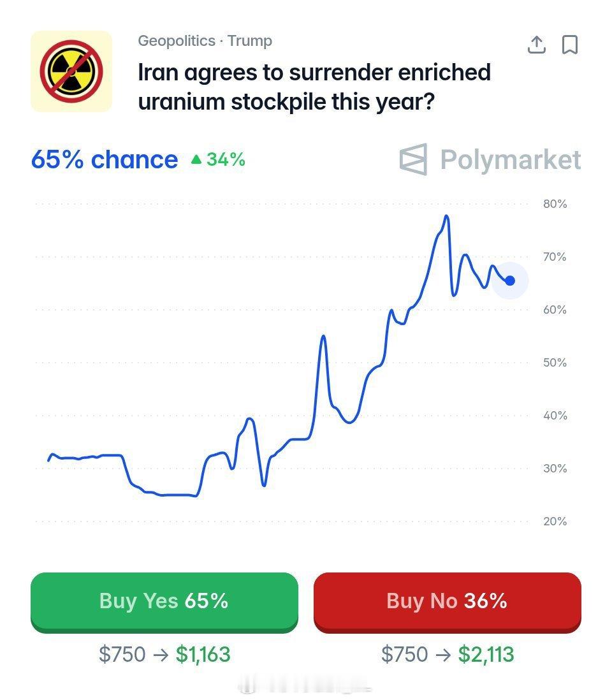612x700 pixels.
Task: Tap the share upload icon
Action: coord(537,45)
